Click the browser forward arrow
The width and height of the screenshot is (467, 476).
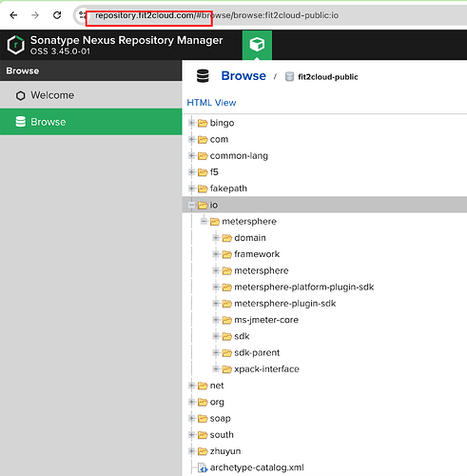click(35, 15)
